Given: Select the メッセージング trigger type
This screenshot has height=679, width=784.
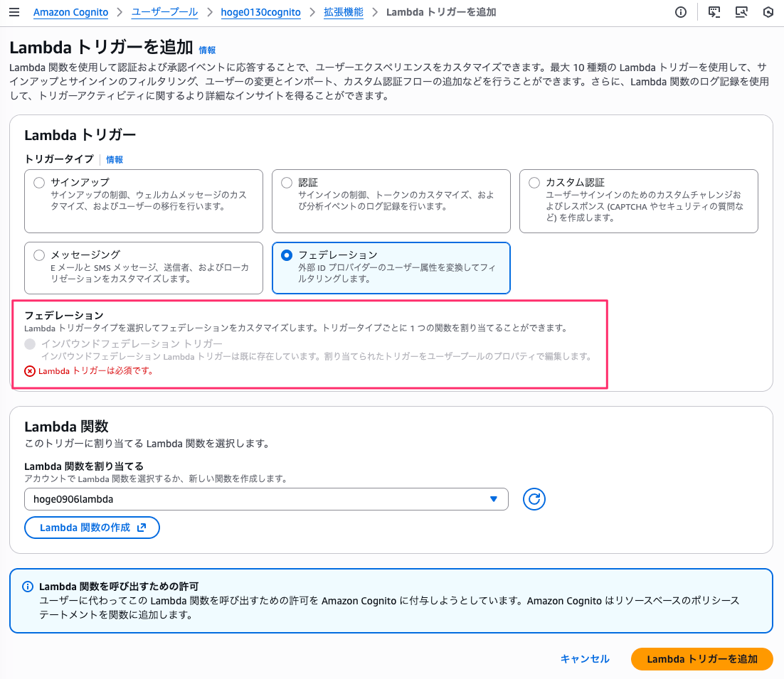Looking at the screenshot, I should pos(39,255).
